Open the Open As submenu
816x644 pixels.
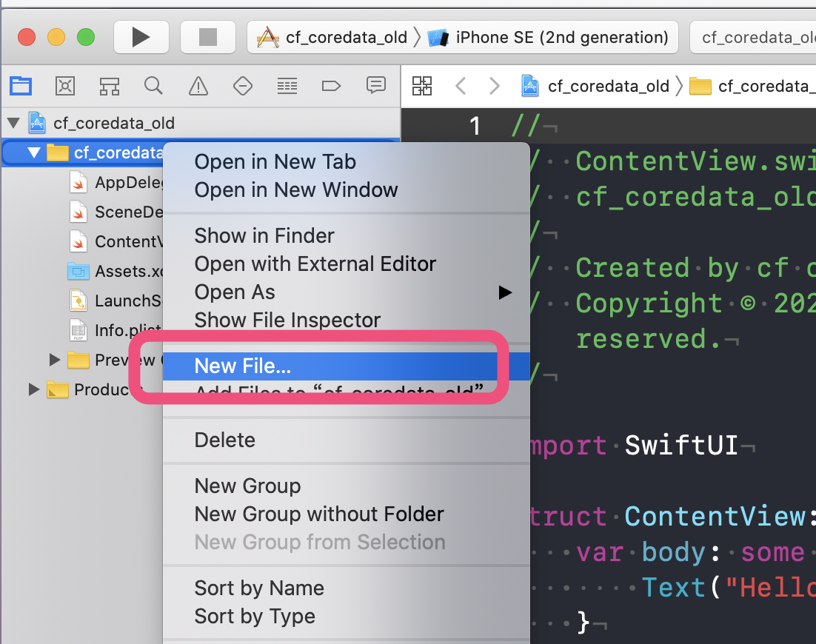point(346,292)
